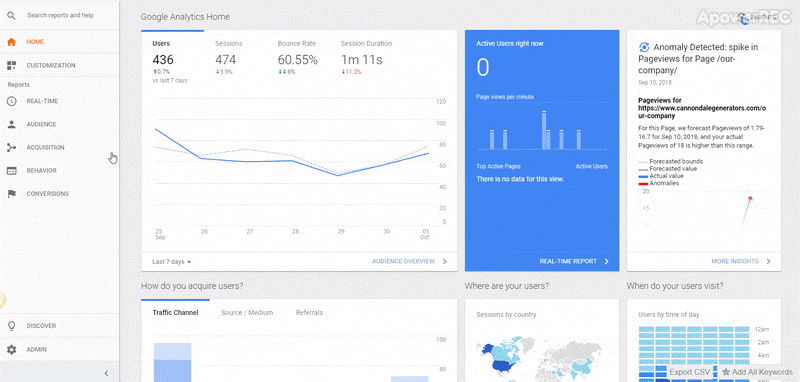Open the MORE INSIGHTS link

735,261
